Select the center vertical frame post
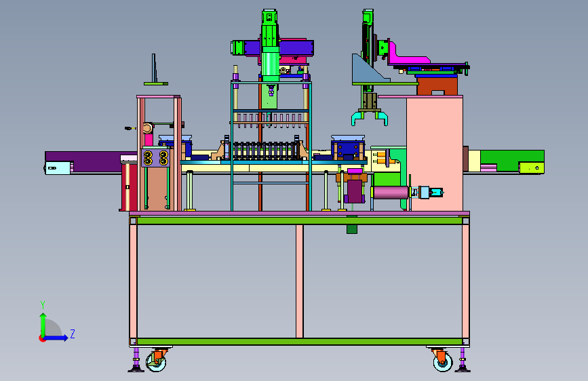The image size is (588, 381). pos(299,281)
